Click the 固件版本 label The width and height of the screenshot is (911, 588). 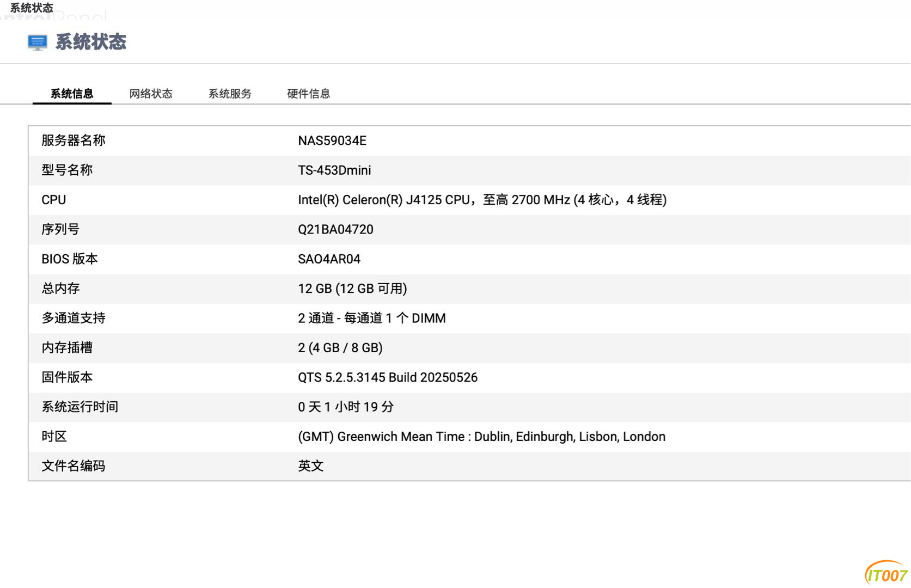pos(67,377)
